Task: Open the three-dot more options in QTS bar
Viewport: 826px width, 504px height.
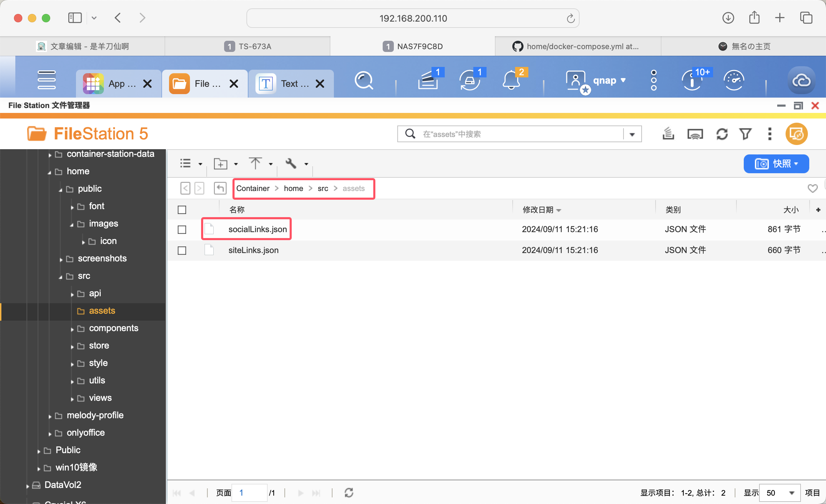Action: [x=654, y=80]
